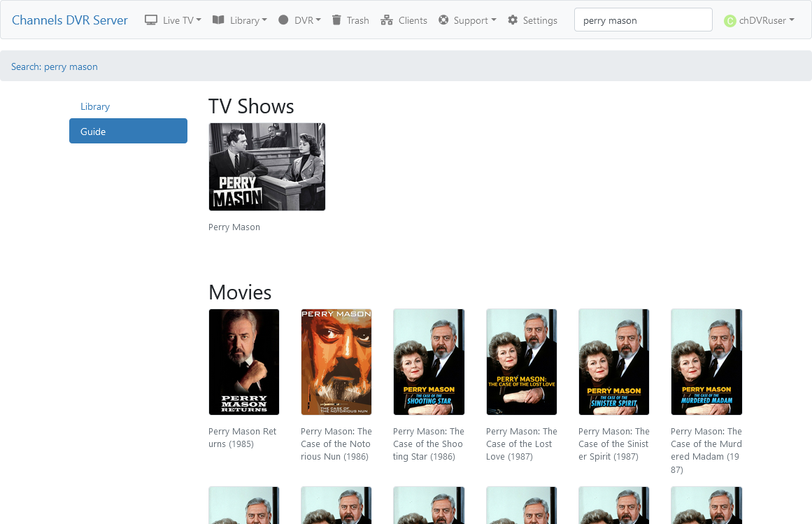812x524 pixels.
Task: Click the green chDVRuser avatar icon
Action: [730, 21]
